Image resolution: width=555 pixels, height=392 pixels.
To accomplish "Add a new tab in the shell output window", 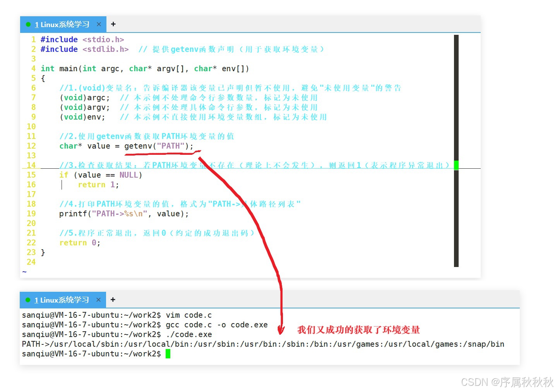I will click(x=113, y=300).
